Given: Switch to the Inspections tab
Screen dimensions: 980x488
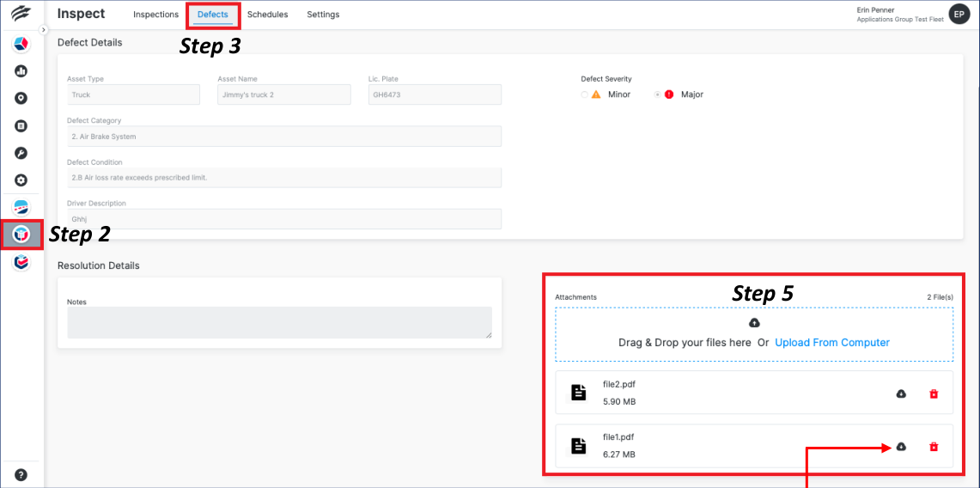Looking at the screenshot, I should pos(155,15).
